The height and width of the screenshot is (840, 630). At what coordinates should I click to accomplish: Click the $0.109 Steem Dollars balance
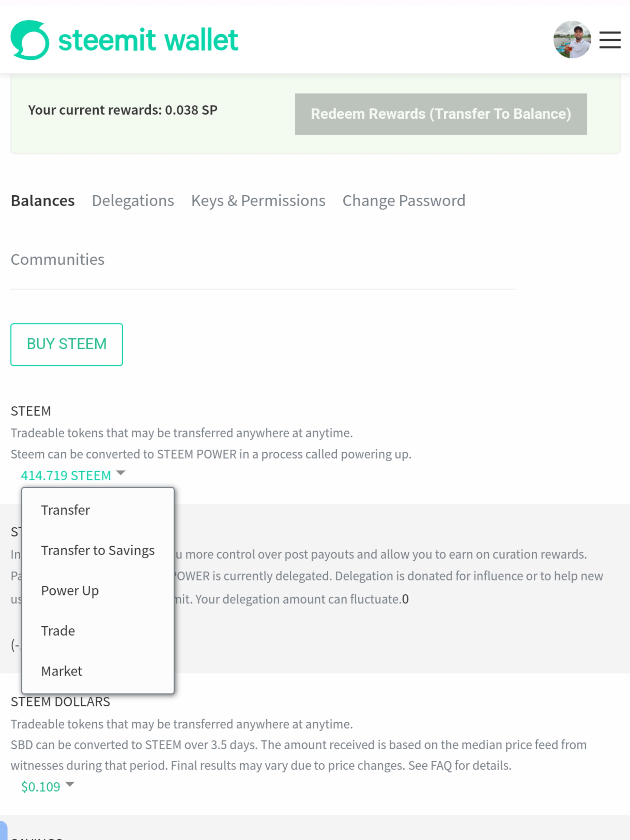point(41,786)
